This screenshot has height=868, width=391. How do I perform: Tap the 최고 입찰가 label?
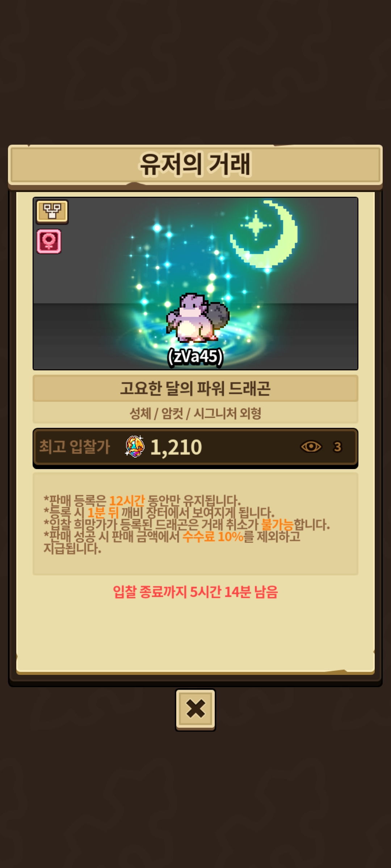(74, 447)
